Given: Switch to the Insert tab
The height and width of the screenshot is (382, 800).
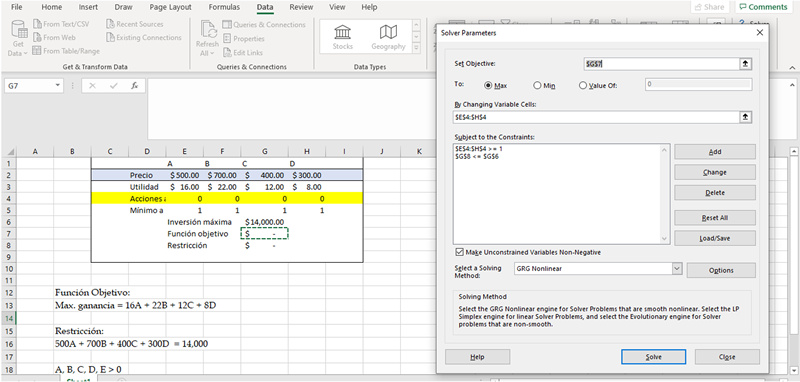Looking at the screenshot, I should (88, 7).
